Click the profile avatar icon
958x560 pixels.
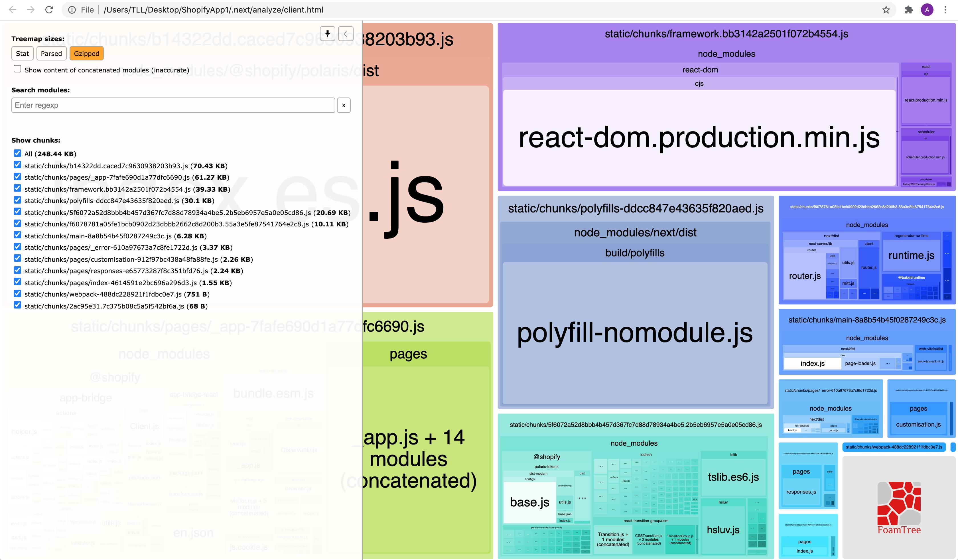pyautogui.click(x=927, y=10)
